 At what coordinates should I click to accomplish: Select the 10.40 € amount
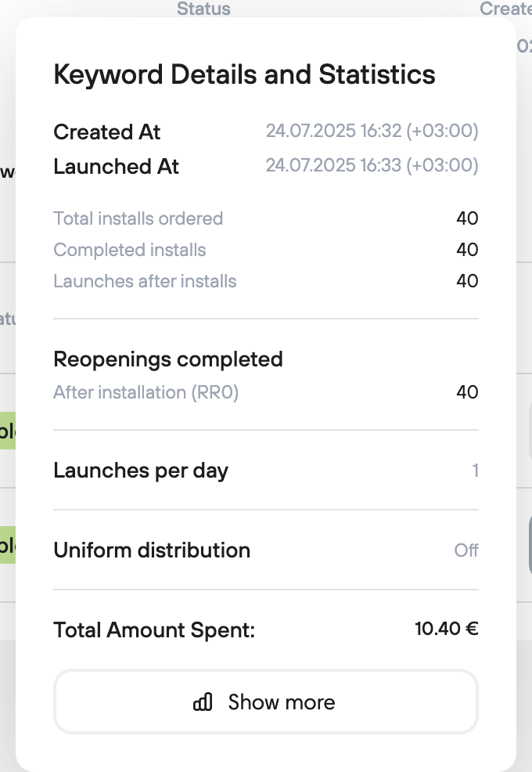(x=446, y=629)
